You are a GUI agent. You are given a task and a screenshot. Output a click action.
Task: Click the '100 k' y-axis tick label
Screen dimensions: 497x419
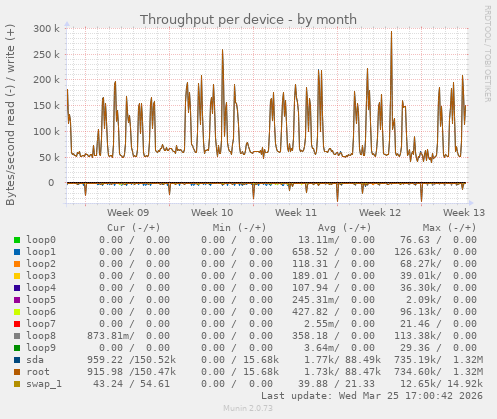(46, 131)
